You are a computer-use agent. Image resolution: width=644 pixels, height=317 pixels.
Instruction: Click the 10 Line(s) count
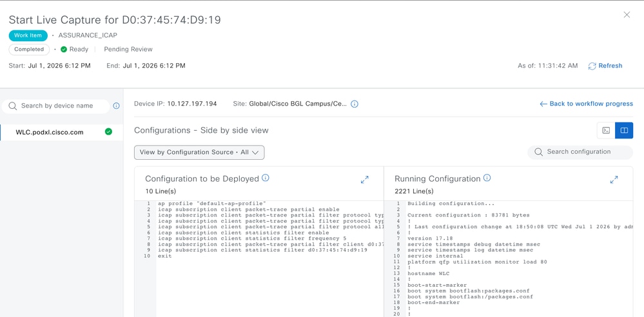(x=161, y=191)
